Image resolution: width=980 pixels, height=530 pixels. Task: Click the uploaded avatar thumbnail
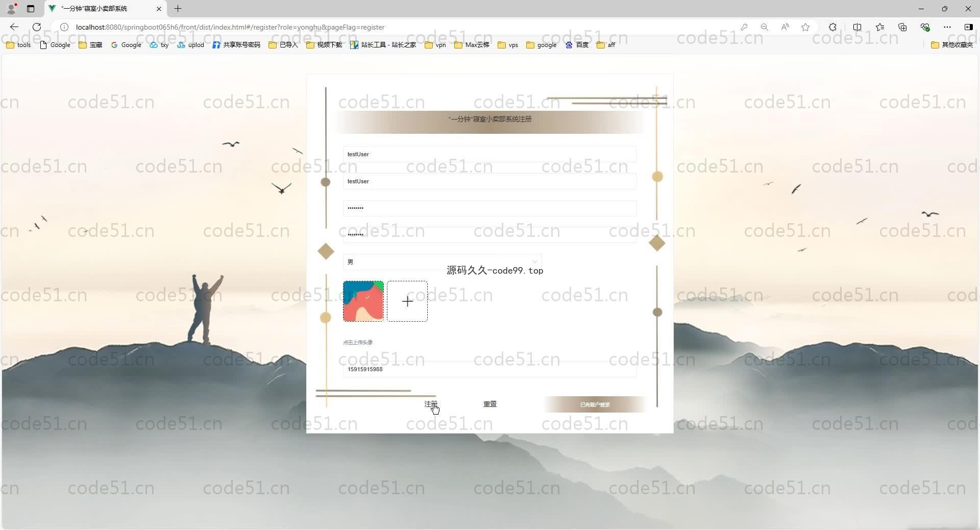[x=363, y=301]
